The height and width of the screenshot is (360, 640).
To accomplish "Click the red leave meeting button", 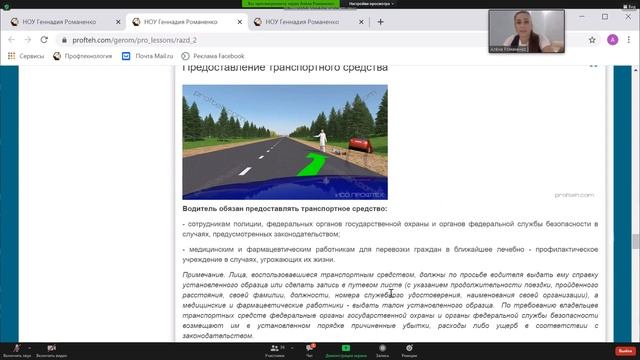I will pyautogui.click(x=625, y=351).
